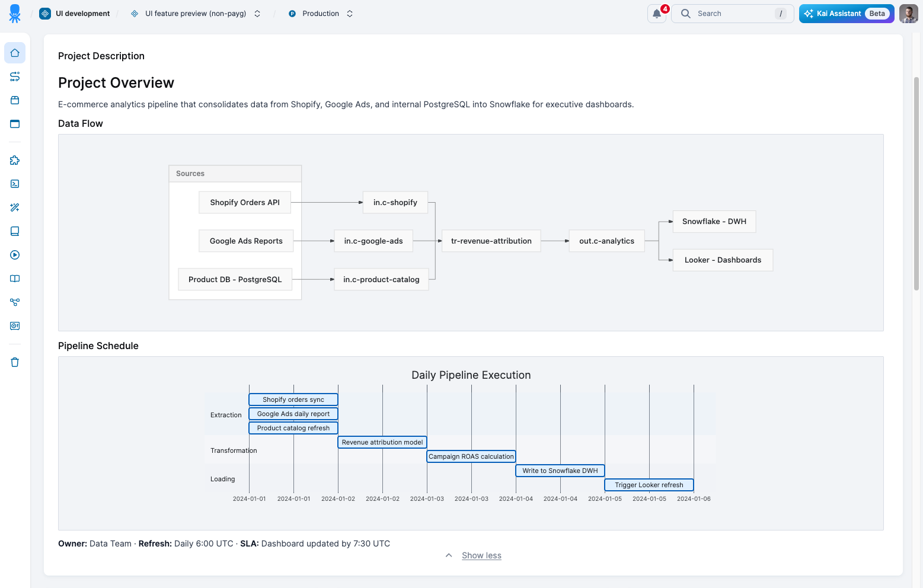Click the Sources group header
Image resolution: width=923 pixels, height=588 pixels.
[x=235, y=174]
